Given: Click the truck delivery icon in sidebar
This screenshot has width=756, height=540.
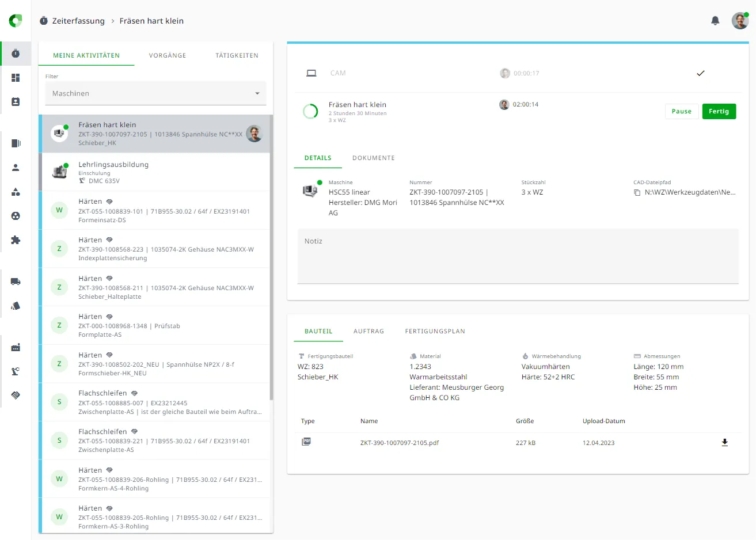Looking at the screenshot, I should point(16,282).
